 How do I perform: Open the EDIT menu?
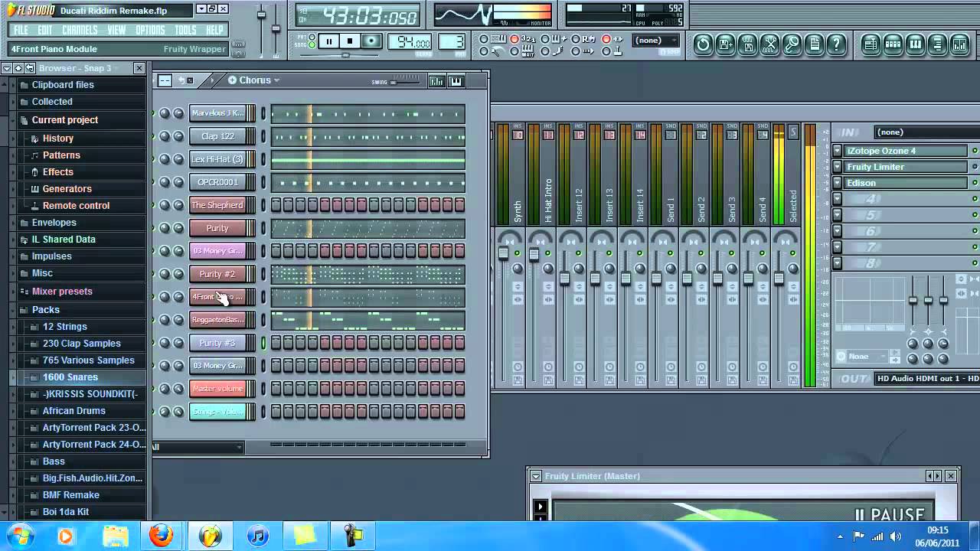45,30
